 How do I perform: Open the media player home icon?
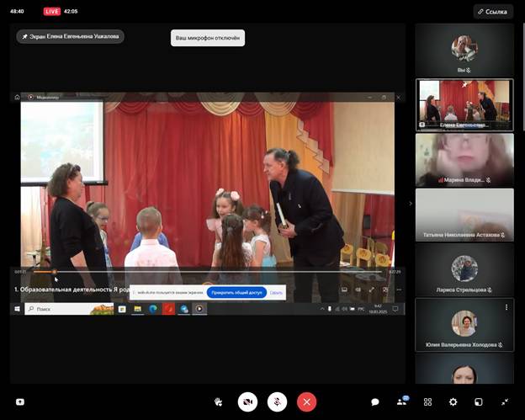[17, 98]
